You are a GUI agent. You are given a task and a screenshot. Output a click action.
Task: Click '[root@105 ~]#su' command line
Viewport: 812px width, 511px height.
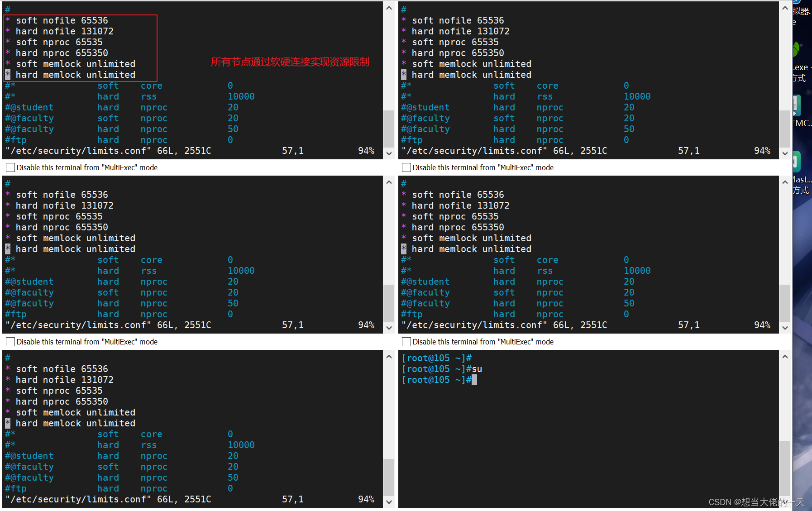(x=442, y=369)
